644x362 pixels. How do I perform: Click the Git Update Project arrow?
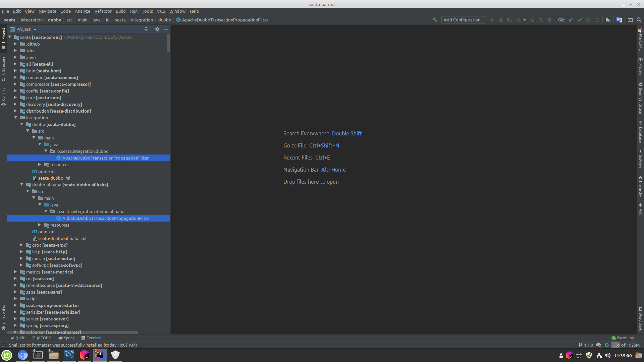[571, 20]
